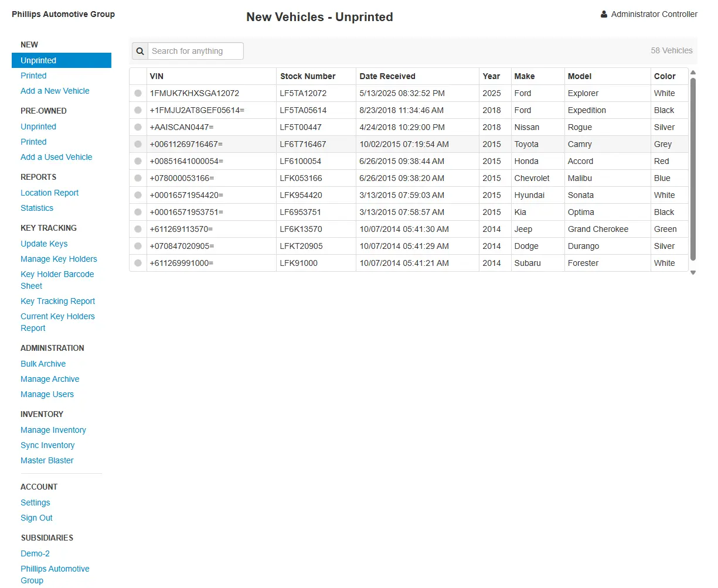Click scrollbar up arrow above table

[x=693, y=73]
